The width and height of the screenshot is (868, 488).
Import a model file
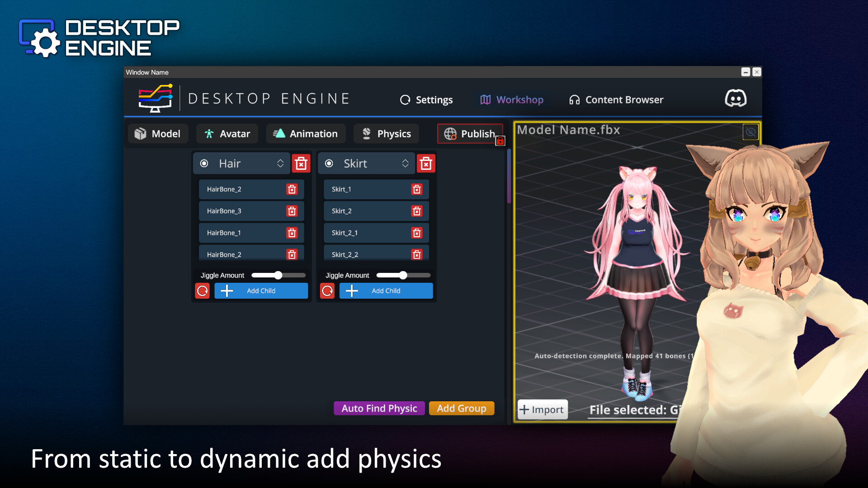coord(542,409)
